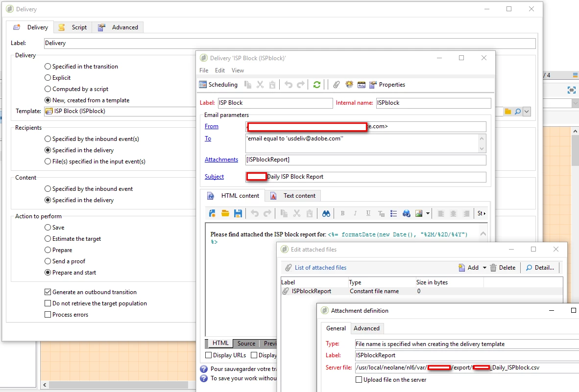579x392 pixels.
Task: Open the Add dropdown arrow in attached files
Action: pos(484,268)
